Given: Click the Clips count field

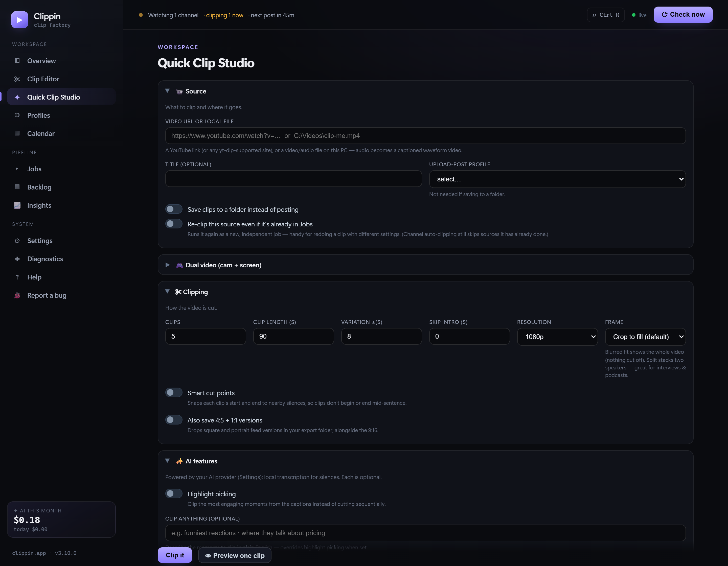Looking at the screenshot, I should [x=205, y=337].
